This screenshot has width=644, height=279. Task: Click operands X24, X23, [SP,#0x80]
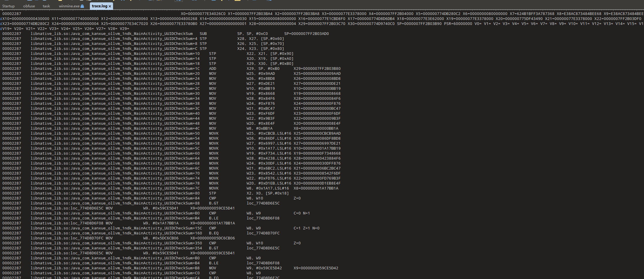tap(261, 49)
